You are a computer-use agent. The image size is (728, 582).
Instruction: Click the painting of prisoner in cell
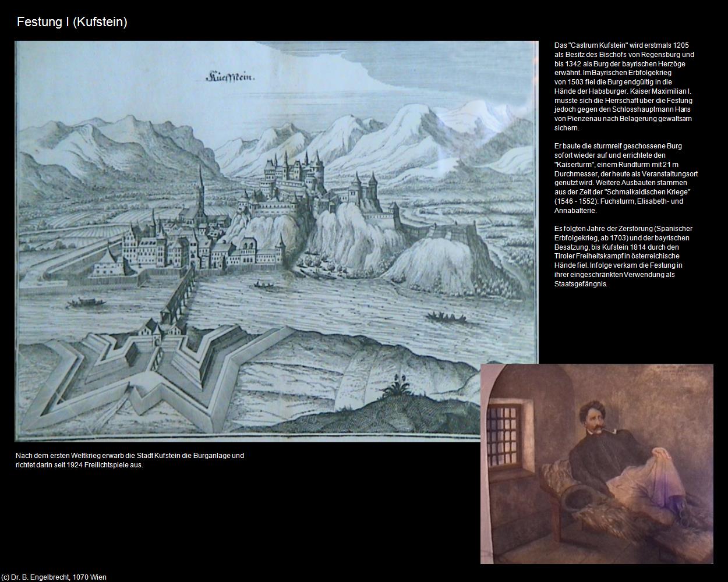pos(596,464)
